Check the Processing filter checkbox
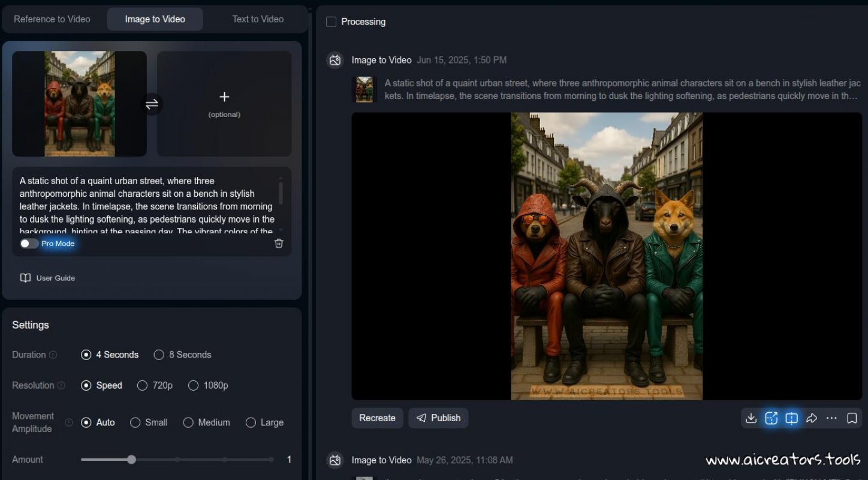The height and width of the screenshot is (480, 868). point(331,22)
